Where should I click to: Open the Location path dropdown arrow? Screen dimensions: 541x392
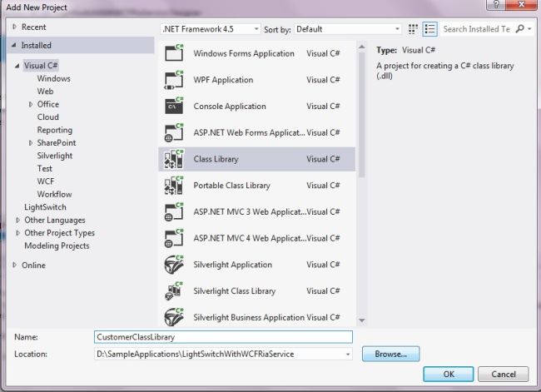pyautogui.click(x=348, y=355)
